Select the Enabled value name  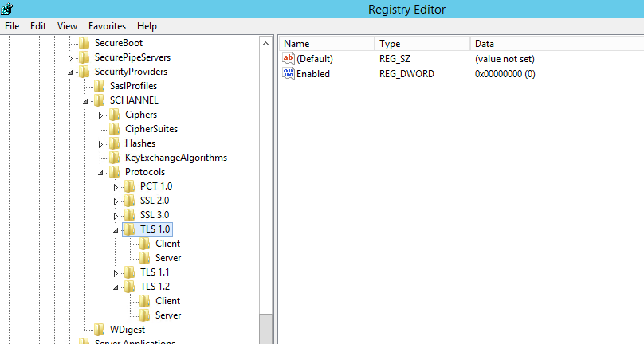tap(313, 74)
